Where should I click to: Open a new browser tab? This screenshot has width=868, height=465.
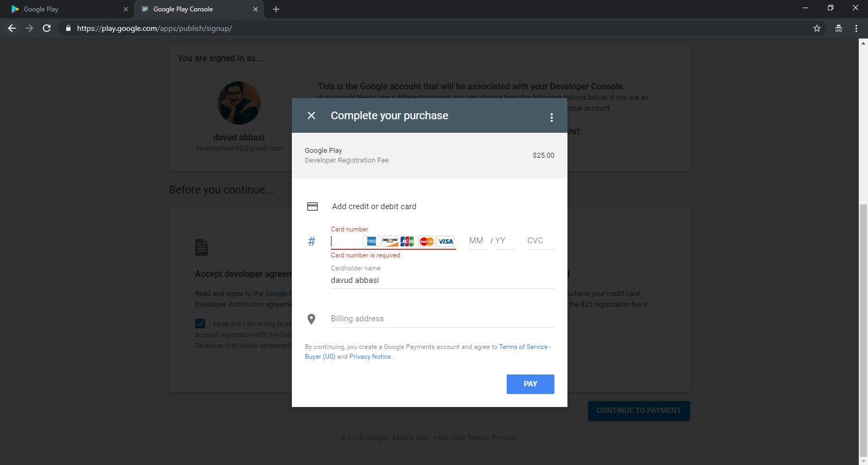point(276,9)
